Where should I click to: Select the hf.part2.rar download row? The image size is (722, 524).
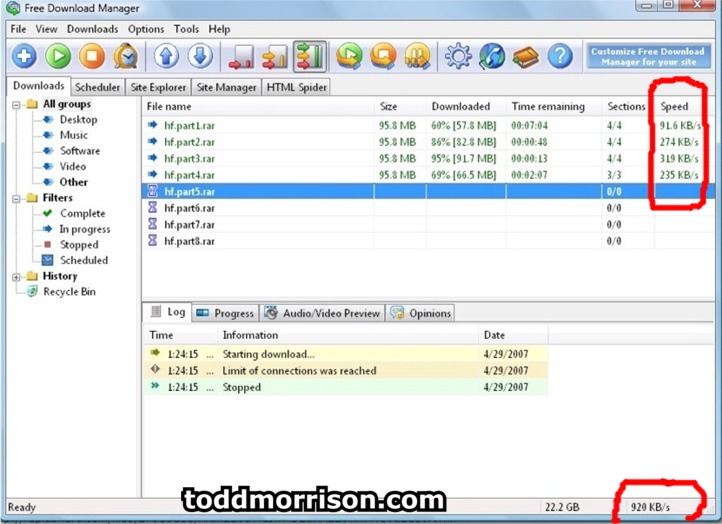(428, 142)
